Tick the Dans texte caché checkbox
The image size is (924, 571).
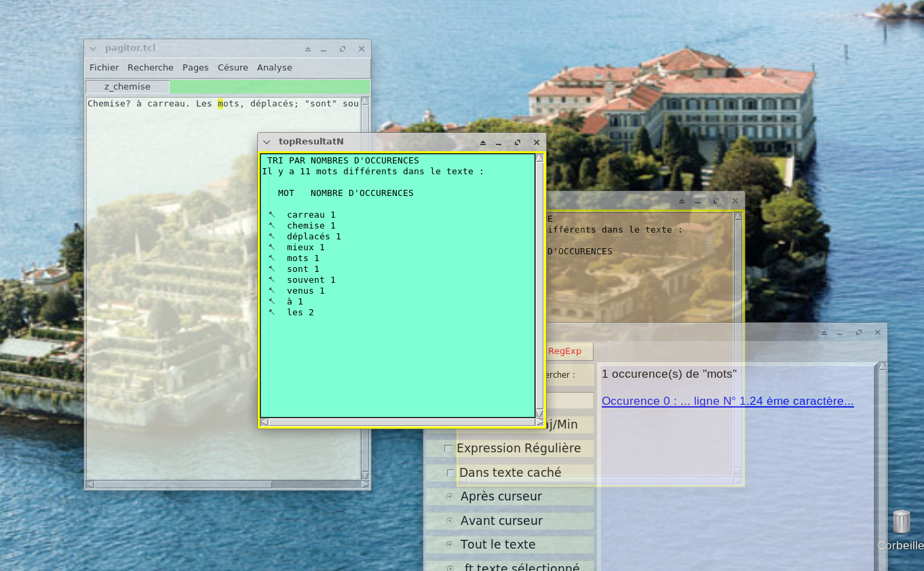pyautogui.click(x=450, y=473)
